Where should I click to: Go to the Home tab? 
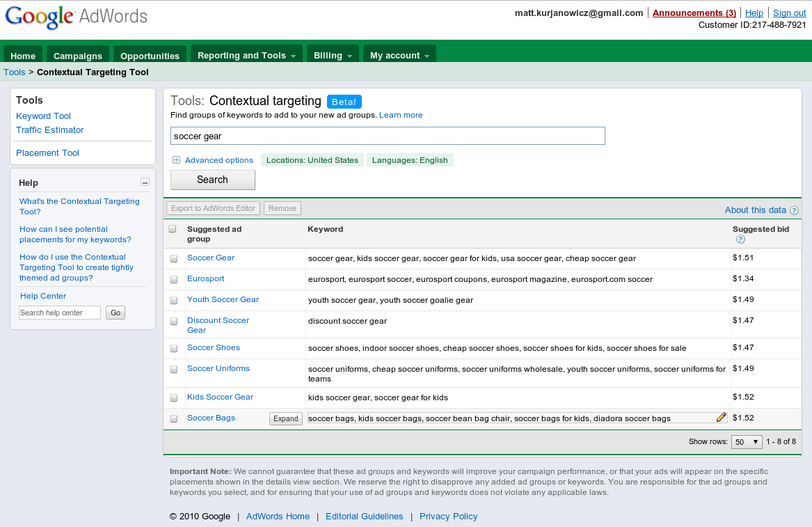[23, 56]
